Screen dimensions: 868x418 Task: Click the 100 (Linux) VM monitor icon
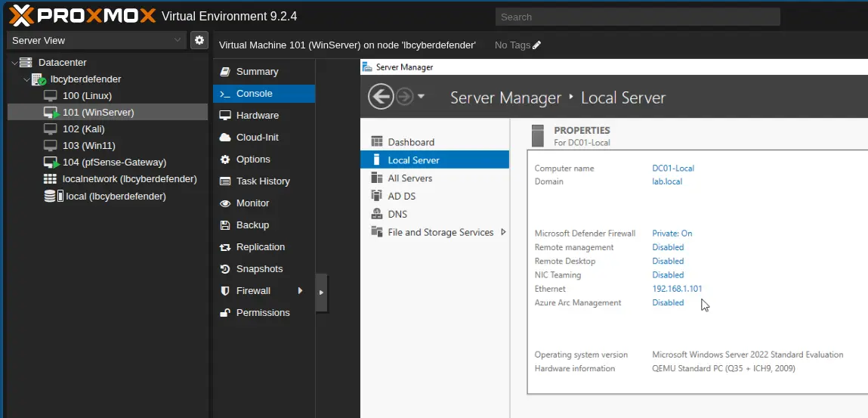click(x=51, y=96)
